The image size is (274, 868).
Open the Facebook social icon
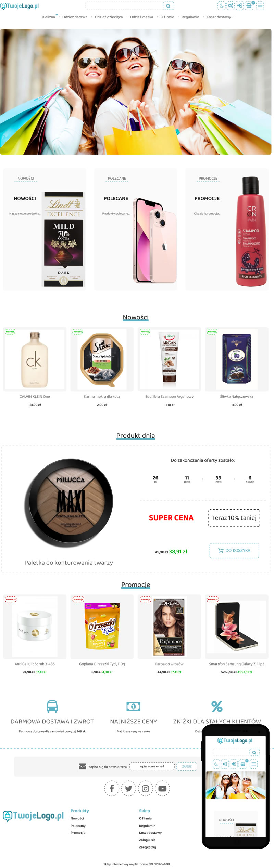pos(112,788)
